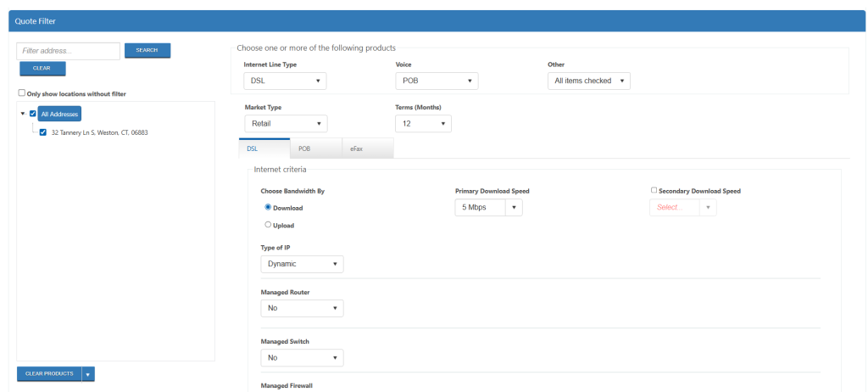The width and height of the screenshot is (868, 392).
Task: Type in the Filter address field
Action: 69,51
